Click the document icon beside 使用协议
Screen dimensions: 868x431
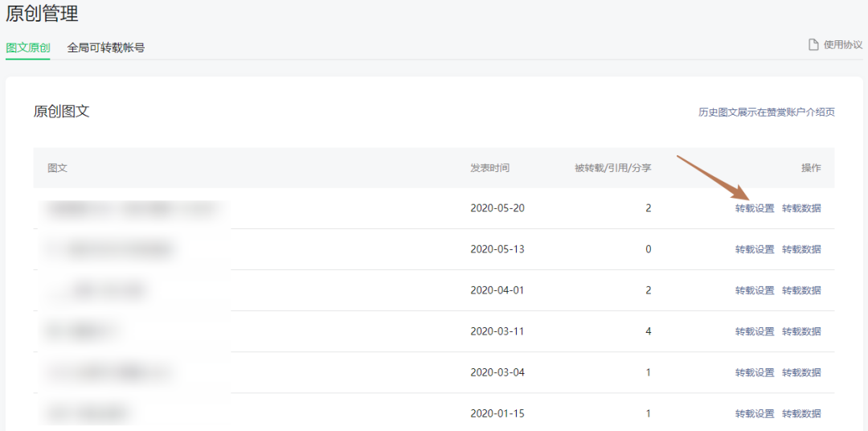tap(813, 45)
